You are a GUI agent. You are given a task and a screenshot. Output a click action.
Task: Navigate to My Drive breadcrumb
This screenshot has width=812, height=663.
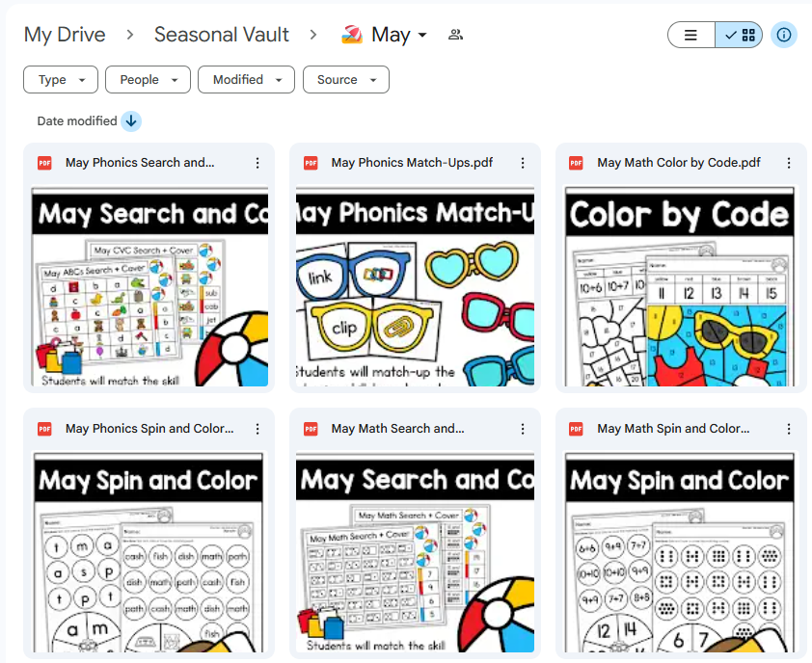65,35
